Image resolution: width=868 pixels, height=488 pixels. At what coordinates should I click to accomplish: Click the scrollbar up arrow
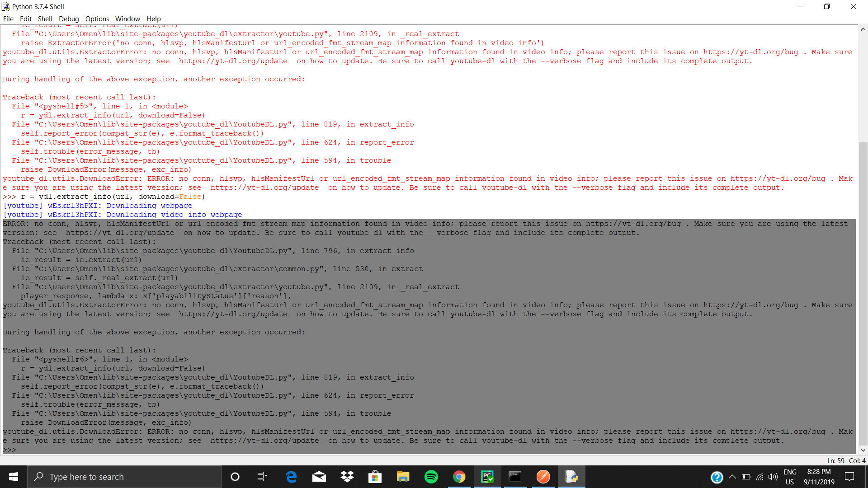click(x=863, y=29)
